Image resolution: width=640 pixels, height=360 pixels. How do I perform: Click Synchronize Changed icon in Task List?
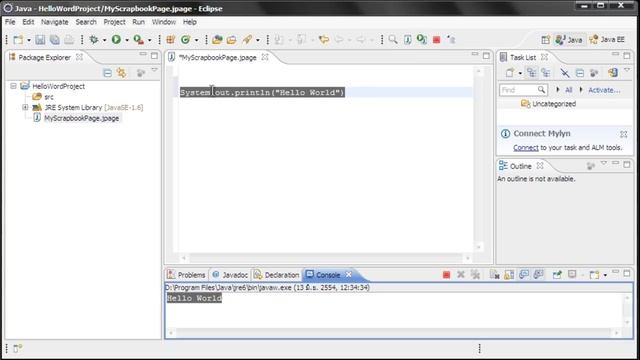pos(613,73)
